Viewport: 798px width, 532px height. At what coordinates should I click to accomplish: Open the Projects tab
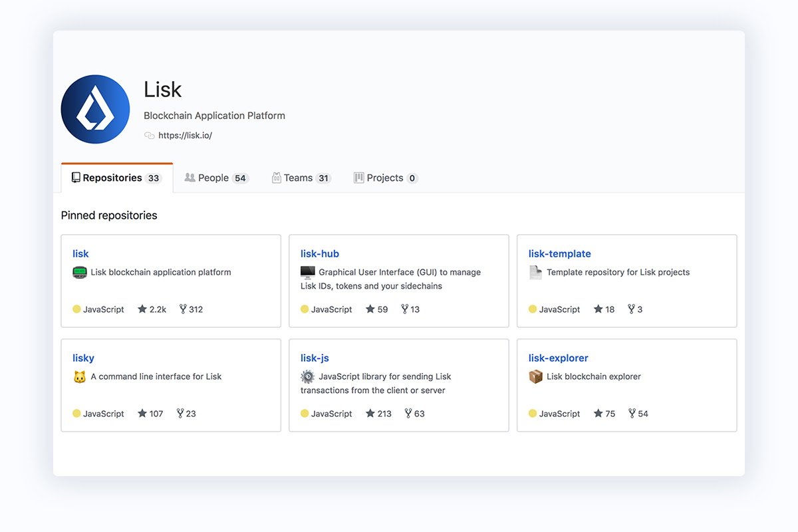[x=386, y=178]
